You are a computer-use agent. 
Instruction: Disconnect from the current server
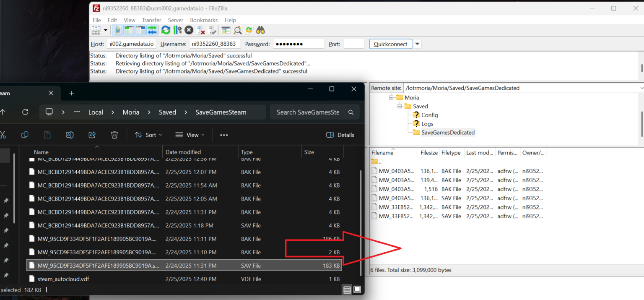coord(201,30)
